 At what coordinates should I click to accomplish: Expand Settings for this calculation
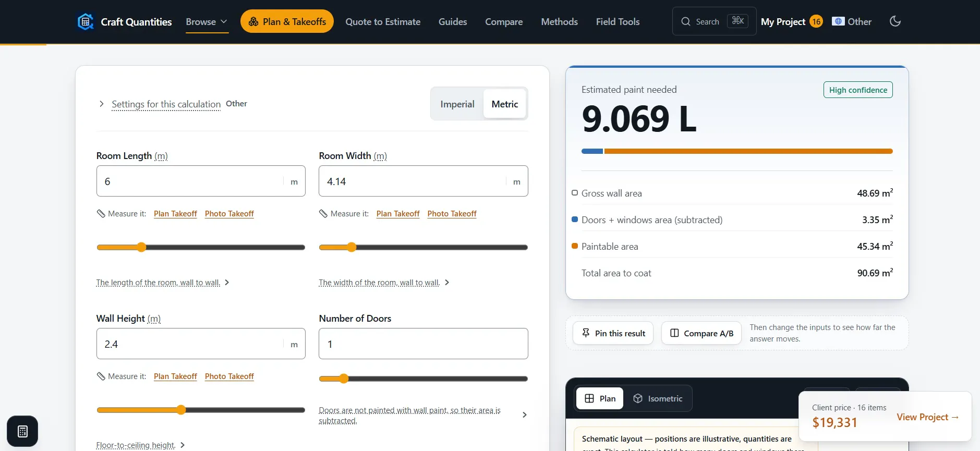166,104
